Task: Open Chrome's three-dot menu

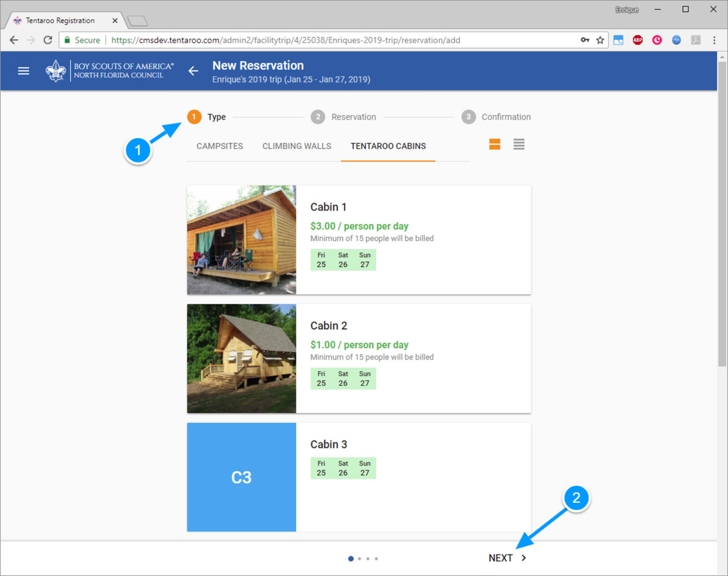Action: pos(714,40)
